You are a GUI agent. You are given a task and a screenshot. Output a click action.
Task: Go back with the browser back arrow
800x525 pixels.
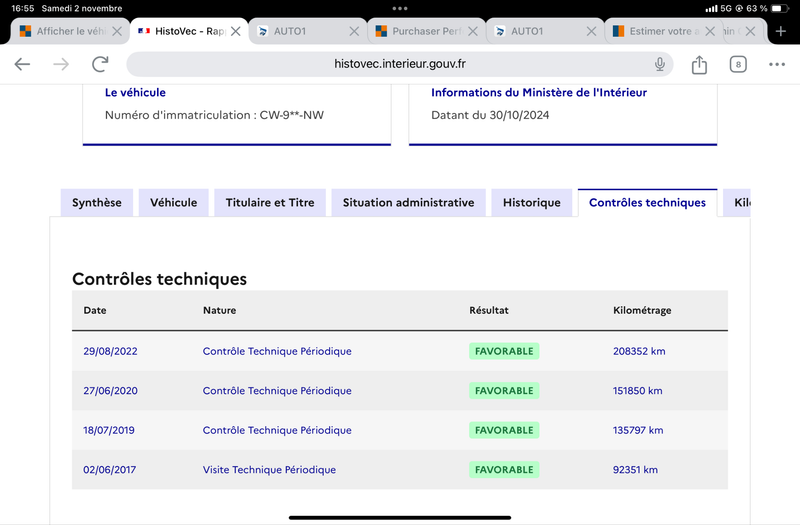(22, 64)
